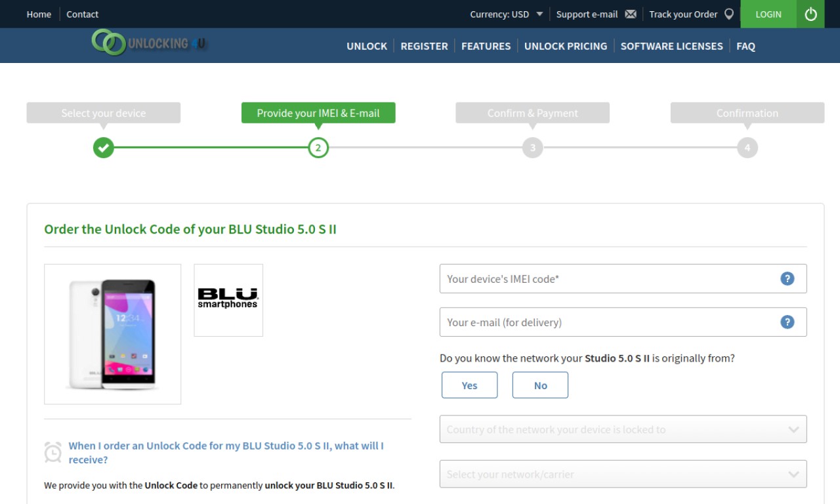Click the Confirmation step tab

[747, 113]
